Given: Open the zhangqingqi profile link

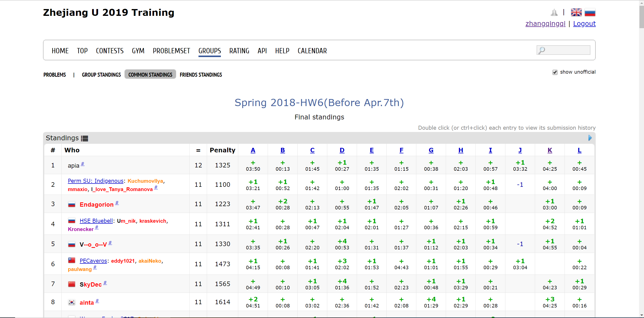Looking at the screenshot, I should pos(545,24).
